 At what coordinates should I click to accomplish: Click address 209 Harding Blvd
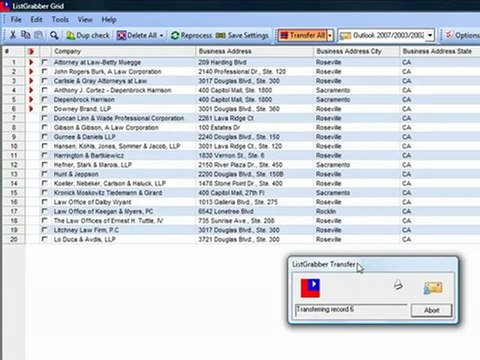pos(222,62)
